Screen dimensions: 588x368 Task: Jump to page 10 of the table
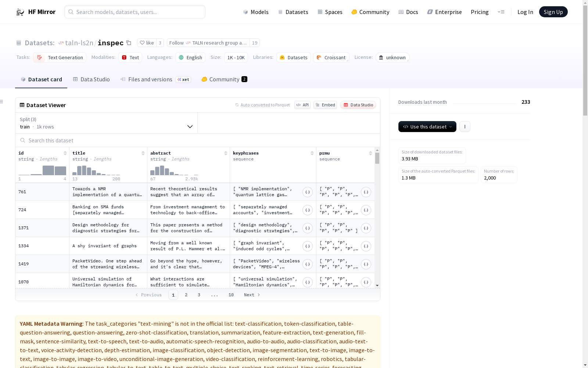231,295
